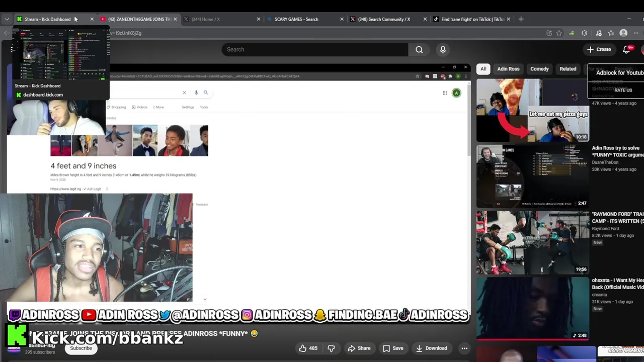Open YouTube notifications bell
Screen dimensions: 644x362
pyautogui.click(x=627, y=49)
